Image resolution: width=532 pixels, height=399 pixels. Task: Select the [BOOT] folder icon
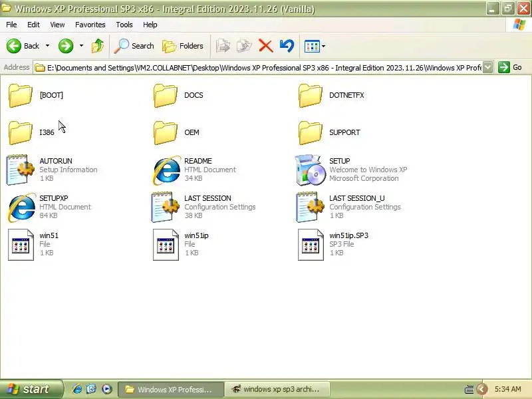21,96
